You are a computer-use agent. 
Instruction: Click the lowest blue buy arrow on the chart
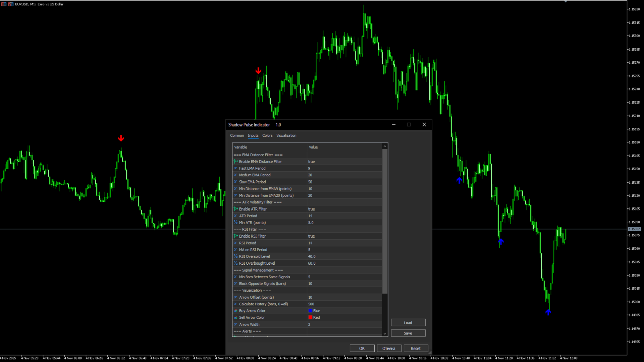tap(548, 312)
